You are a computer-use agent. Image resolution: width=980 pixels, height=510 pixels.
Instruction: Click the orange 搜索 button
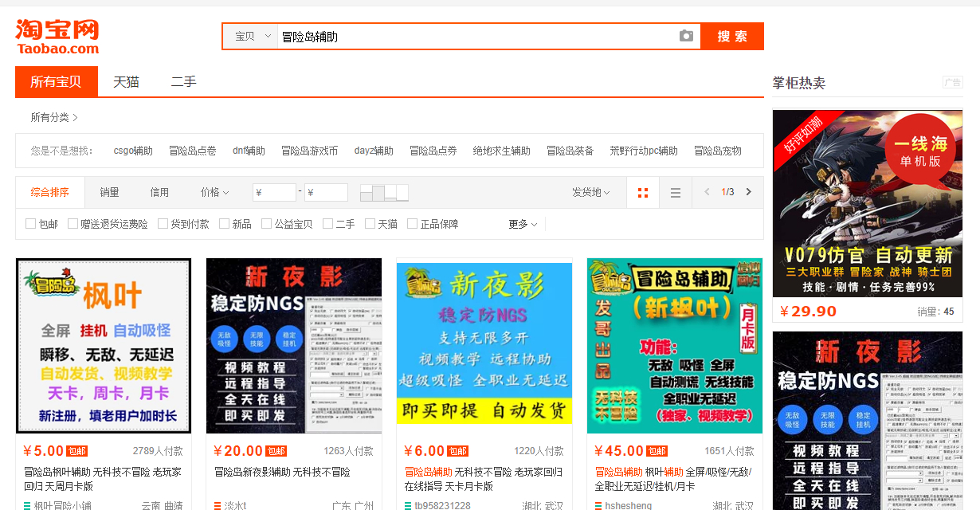pos(732,36)
